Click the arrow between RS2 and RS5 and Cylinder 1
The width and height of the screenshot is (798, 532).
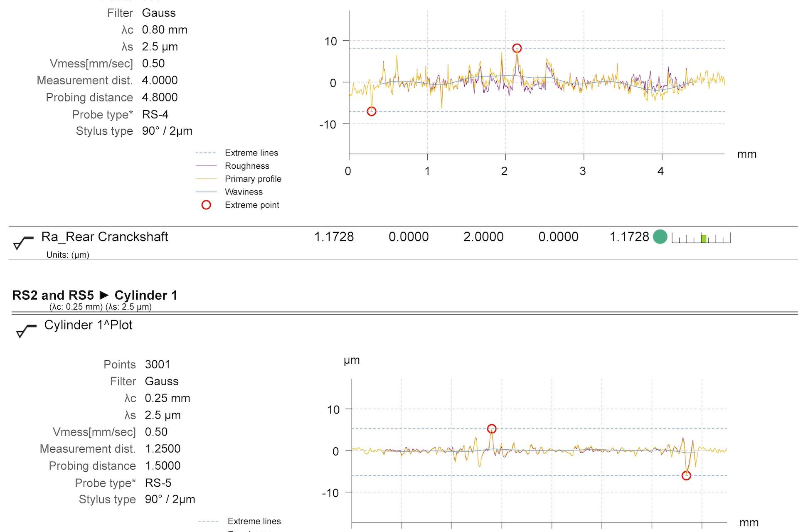coord(104,296)
